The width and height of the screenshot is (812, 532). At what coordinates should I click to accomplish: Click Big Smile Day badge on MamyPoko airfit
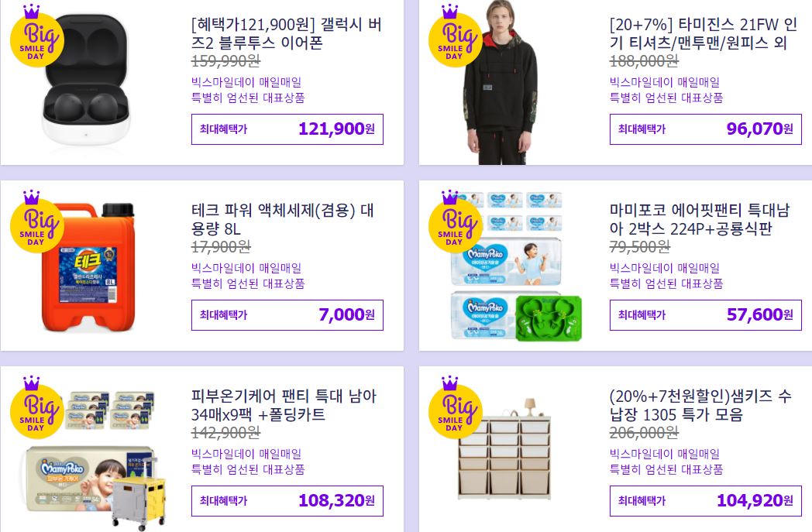(x=455, y=221)
